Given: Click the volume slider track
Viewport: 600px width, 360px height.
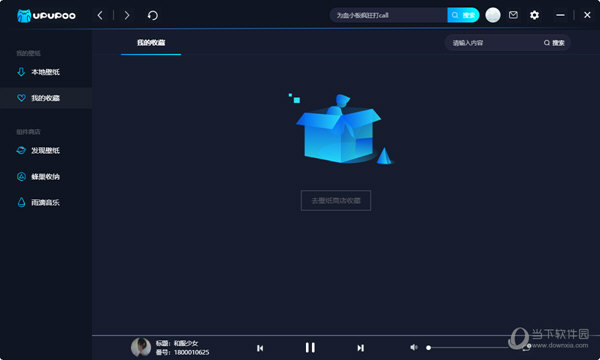Looking at the screenshot, I should [x=468, y=347].
